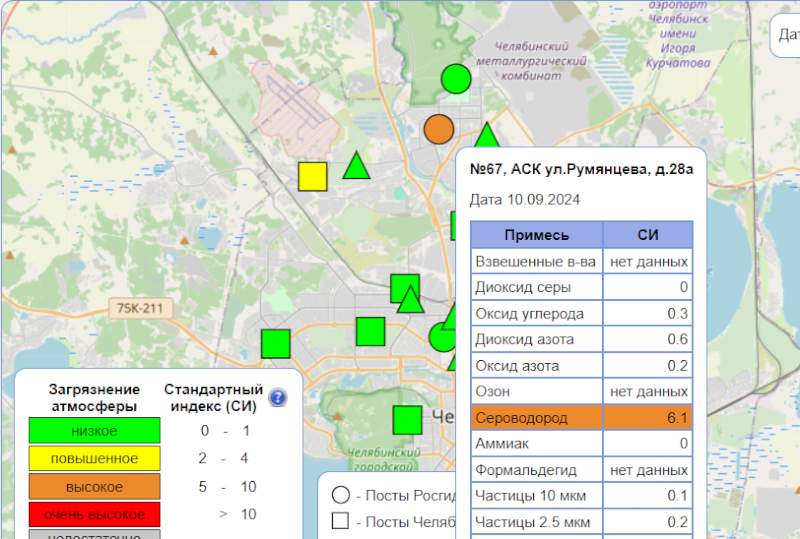The width and height of the screenshot is (800, 539).
Task: Click the orange высокое legend swatch
Action: (x=94, y=486)
